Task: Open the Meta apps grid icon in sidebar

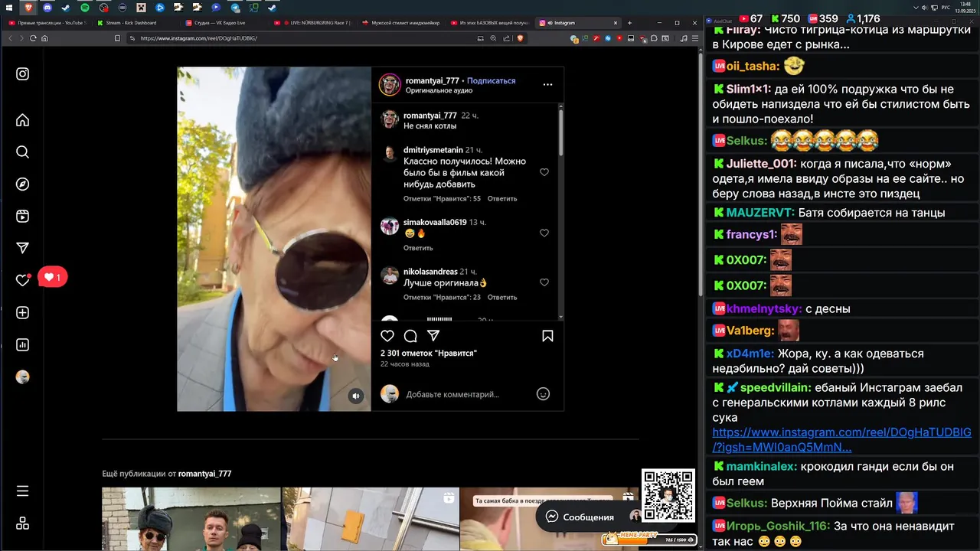Action: [x=22, y=523]
